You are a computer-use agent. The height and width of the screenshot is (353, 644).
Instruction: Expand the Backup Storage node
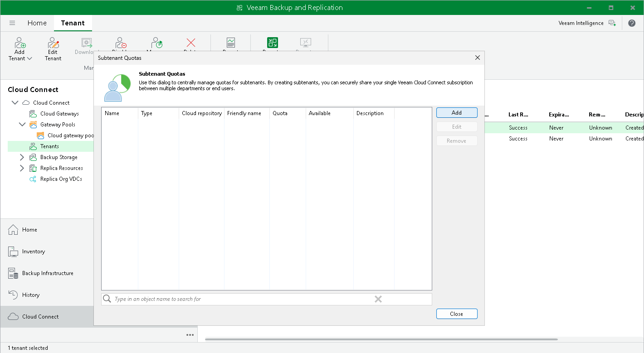[22, 157]
